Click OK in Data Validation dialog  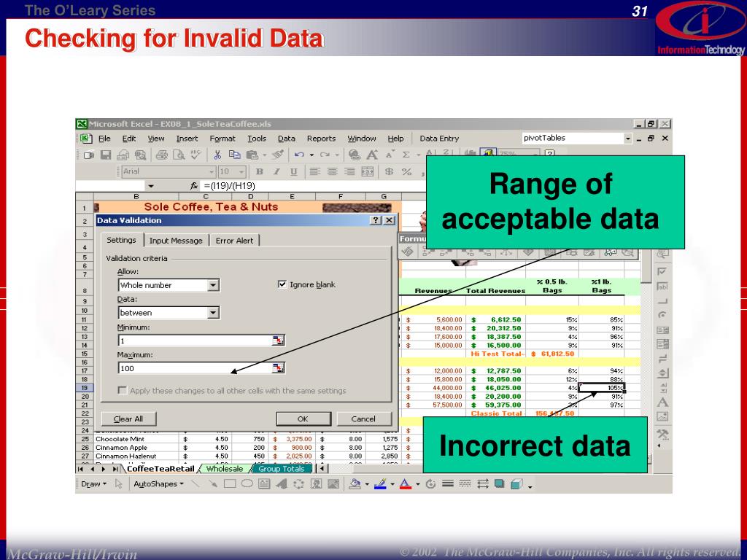[x=303, y=419]
